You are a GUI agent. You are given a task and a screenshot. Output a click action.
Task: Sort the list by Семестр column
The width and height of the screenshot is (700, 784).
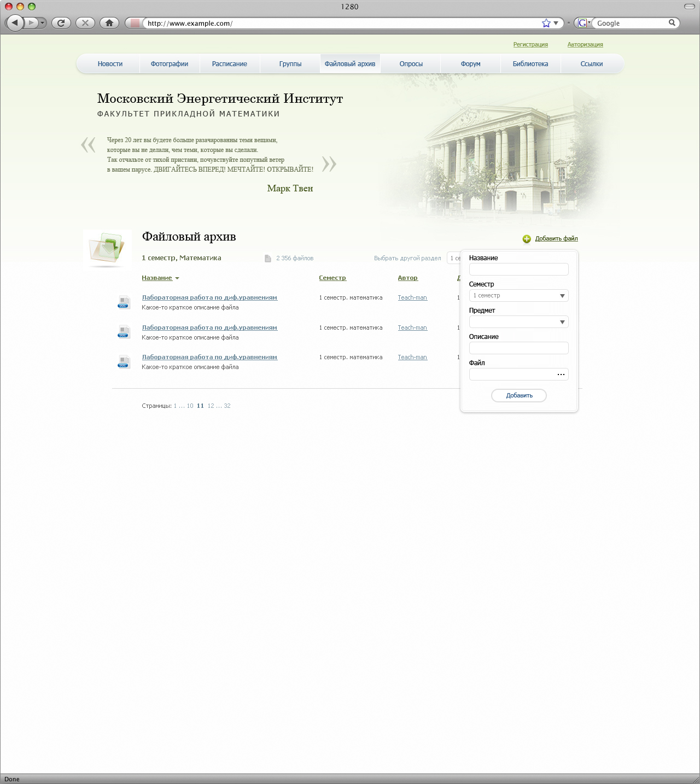[x=332, y=278]
